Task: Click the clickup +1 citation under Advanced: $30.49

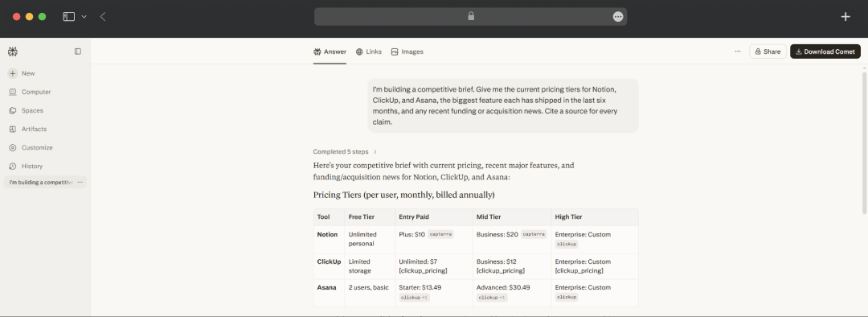Action: pyautogui.click(x=492, y=298)
